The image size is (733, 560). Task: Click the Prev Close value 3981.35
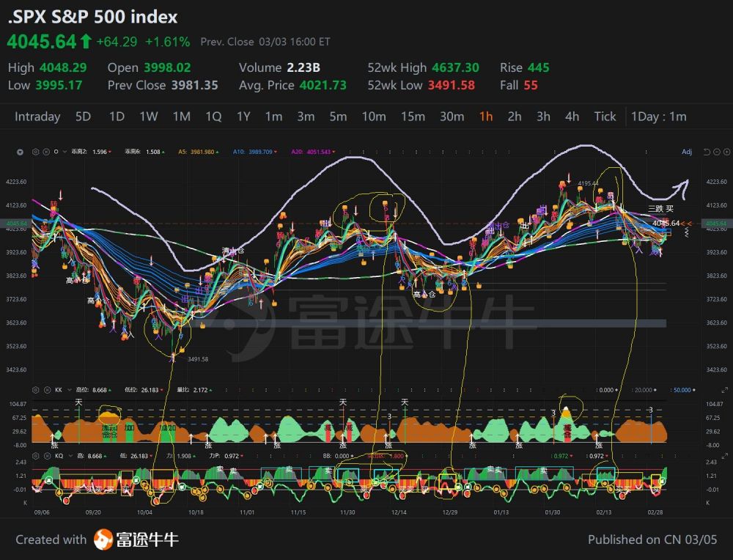[x=194, y=86]
